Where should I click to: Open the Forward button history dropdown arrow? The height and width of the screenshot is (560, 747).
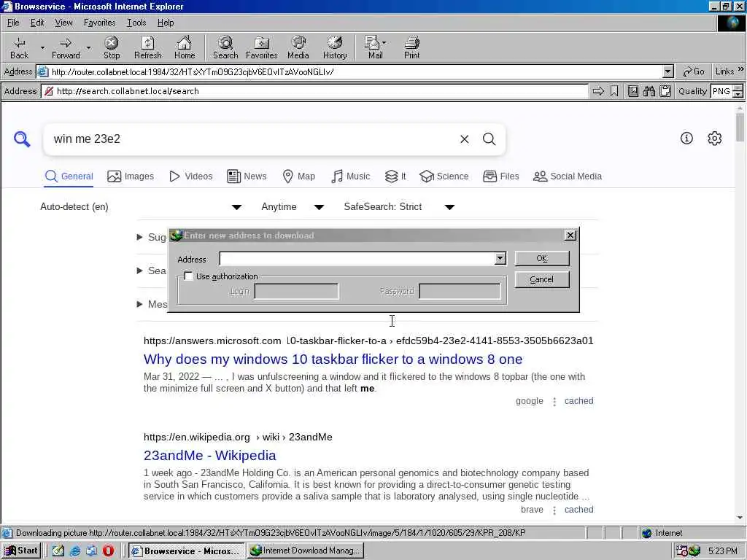point(88,47)
